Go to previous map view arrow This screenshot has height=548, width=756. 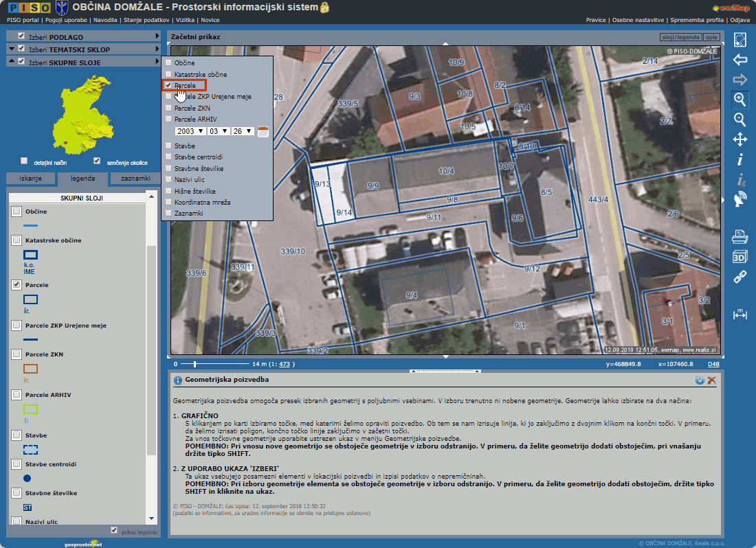740,60
